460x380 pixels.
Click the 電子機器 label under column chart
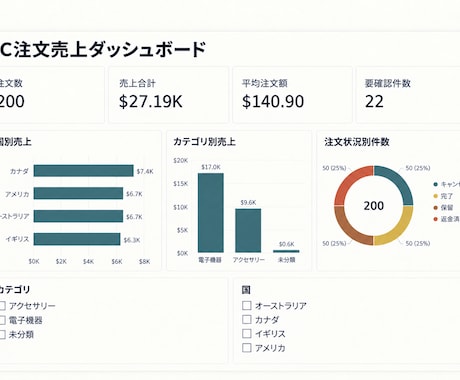click(x=210, y=260)
